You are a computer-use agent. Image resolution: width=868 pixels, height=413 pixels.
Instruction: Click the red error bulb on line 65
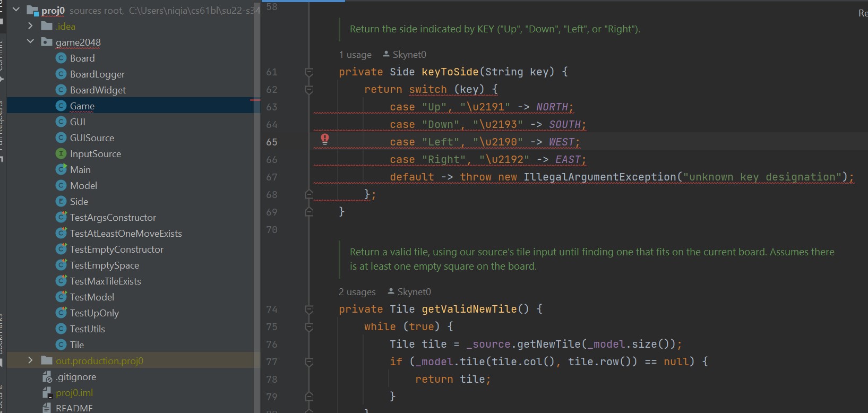click(x=325, y=139)
